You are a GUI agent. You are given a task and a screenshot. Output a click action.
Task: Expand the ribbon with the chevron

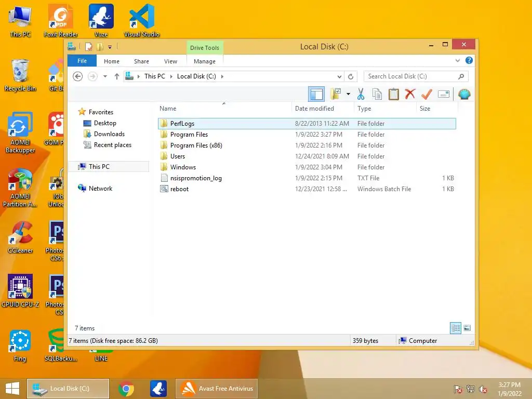pyautogui.click(x=457, y=60)
